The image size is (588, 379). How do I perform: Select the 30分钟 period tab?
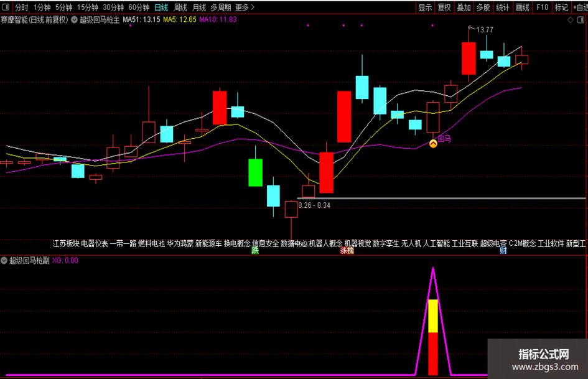point(113,7)
